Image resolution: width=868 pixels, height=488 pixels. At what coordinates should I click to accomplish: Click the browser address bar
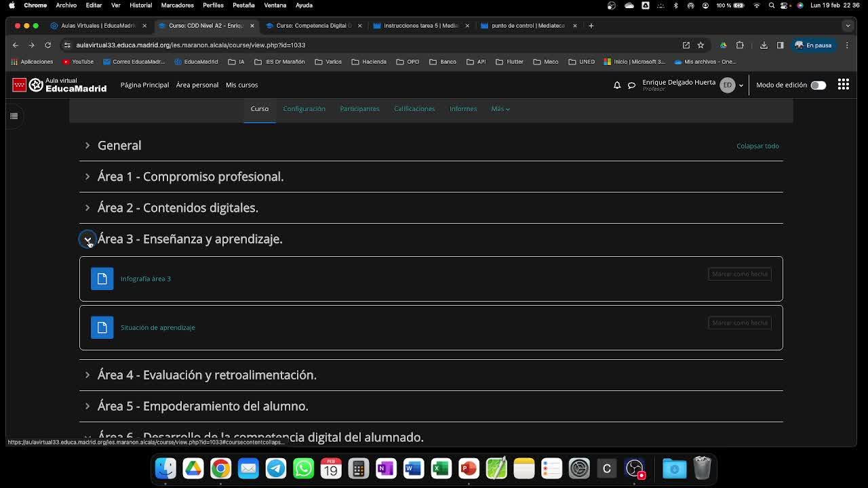(x=339, y=45)
